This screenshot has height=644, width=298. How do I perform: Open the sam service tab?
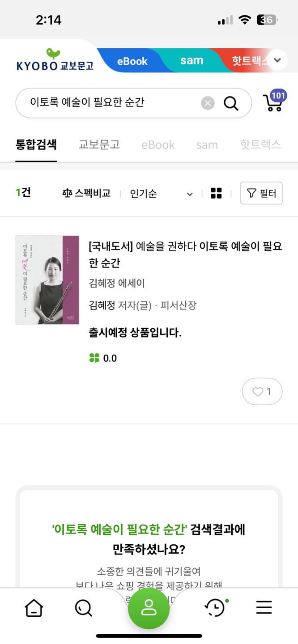(192, 61)
